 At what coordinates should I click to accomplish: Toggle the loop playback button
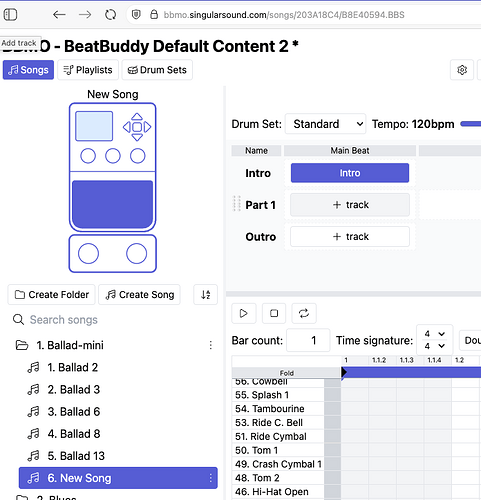pyautogui.click(x=304, y=313)
